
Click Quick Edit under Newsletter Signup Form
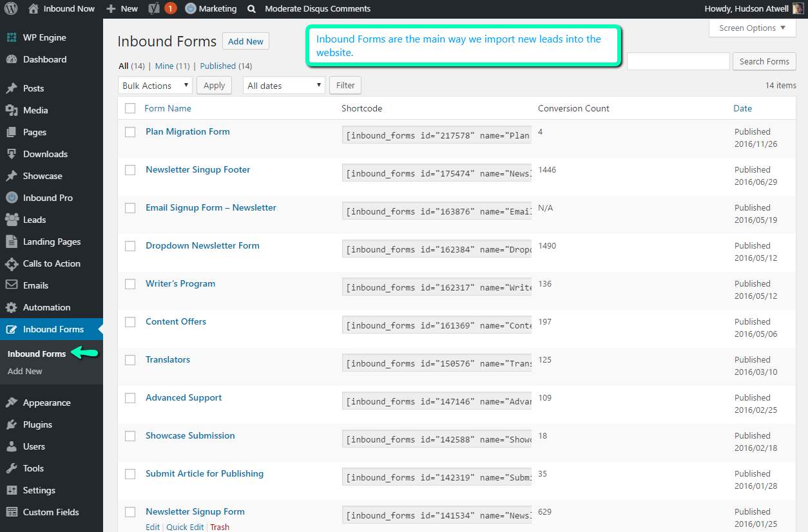pyautogui.click(x=185, y=527)
